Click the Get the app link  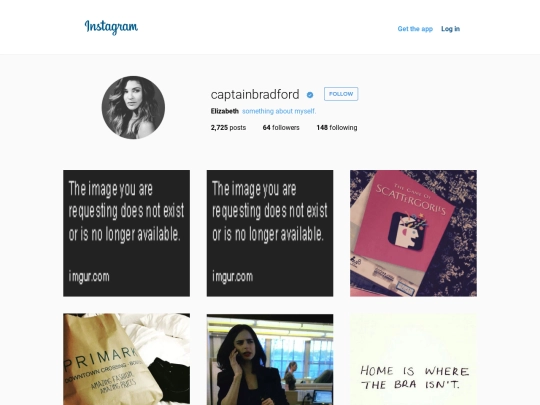pyautogui.click(x=415, y=29)
